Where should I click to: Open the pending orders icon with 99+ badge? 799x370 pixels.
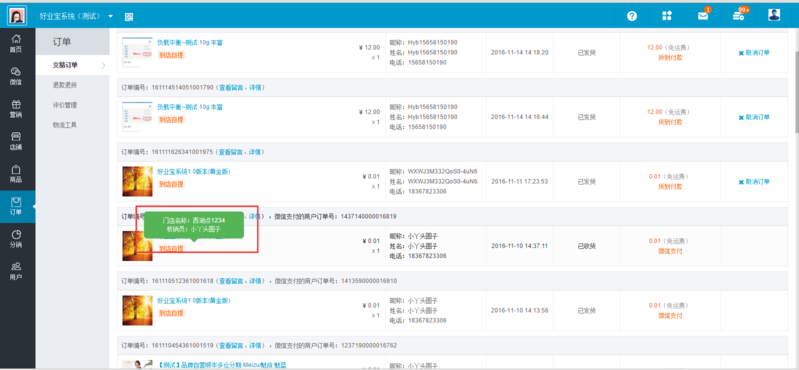[739, 15]
